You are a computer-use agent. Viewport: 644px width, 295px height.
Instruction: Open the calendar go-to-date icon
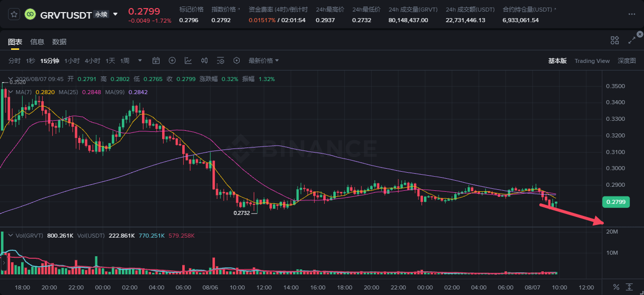coord(156,61)
